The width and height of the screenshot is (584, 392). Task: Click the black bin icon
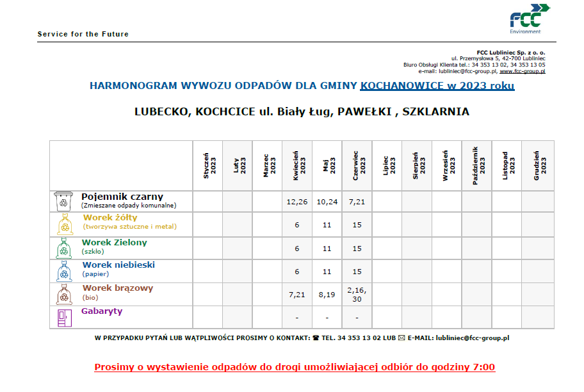(63, 201)
